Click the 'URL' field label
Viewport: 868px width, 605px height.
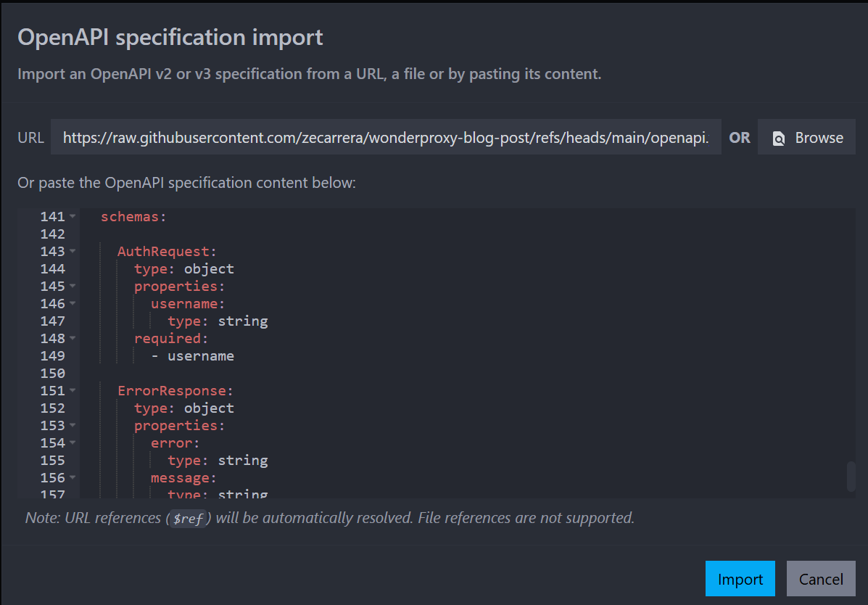(30, 137)
